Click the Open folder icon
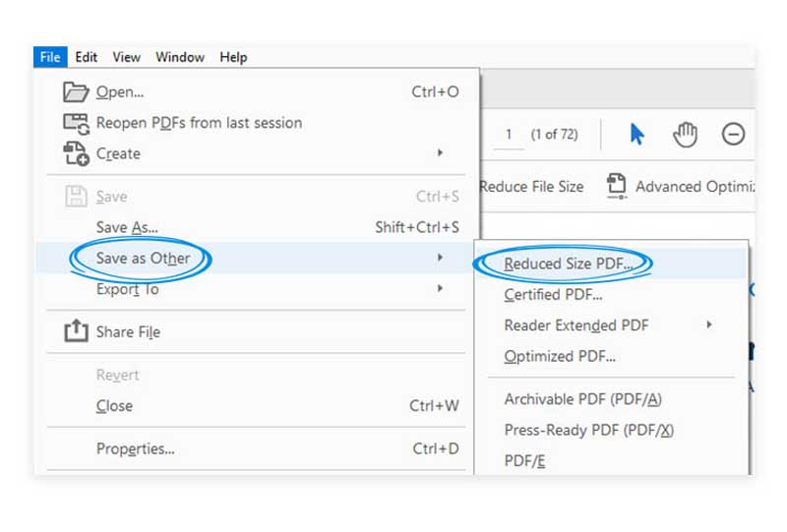The width and height of the screenshot is (787, 532). tap(76, 91)
